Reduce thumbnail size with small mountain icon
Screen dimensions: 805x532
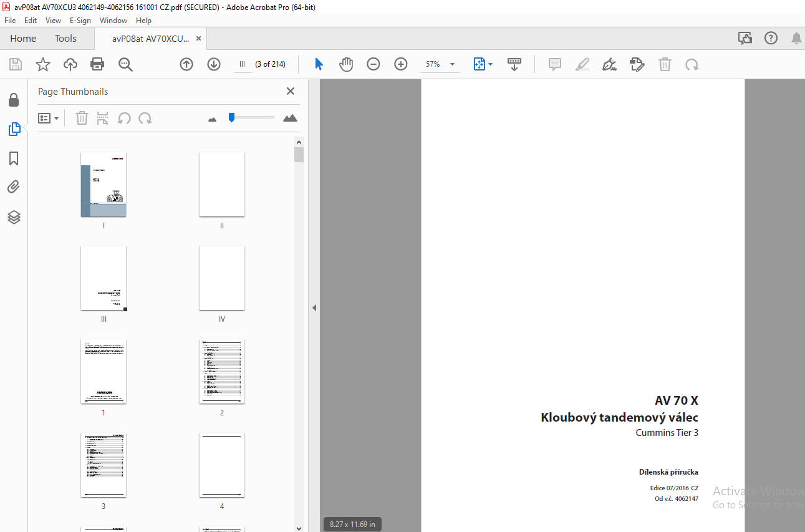click(x=212, y=119)
